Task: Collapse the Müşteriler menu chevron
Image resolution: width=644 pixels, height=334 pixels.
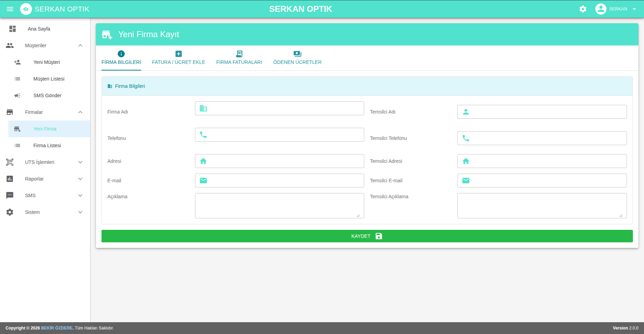Action: tap(80, 45)
